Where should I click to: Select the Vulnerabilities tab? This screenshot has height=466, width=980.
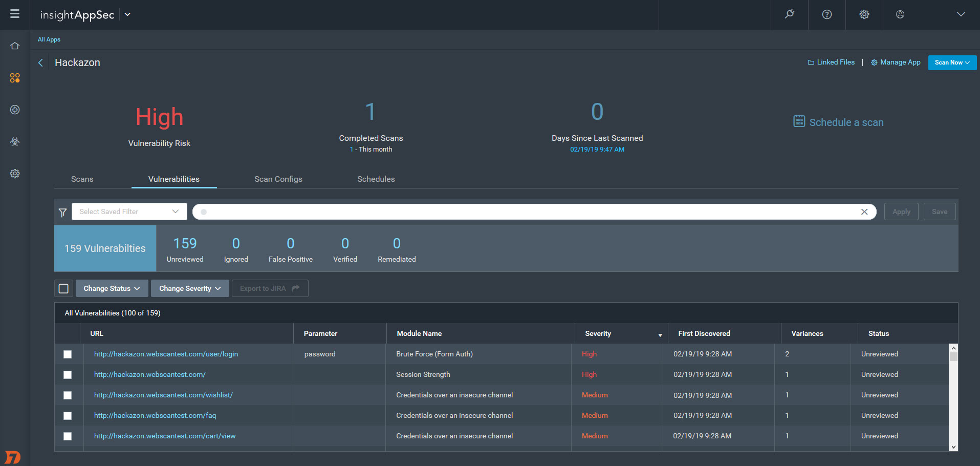coord(174,179)
